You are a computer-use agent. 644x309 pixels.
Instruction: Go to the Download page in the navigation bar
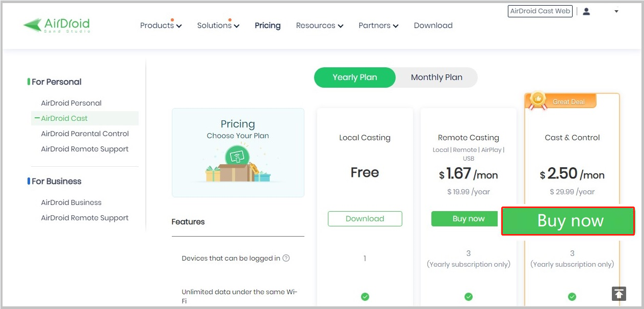[x=433, y=25]
